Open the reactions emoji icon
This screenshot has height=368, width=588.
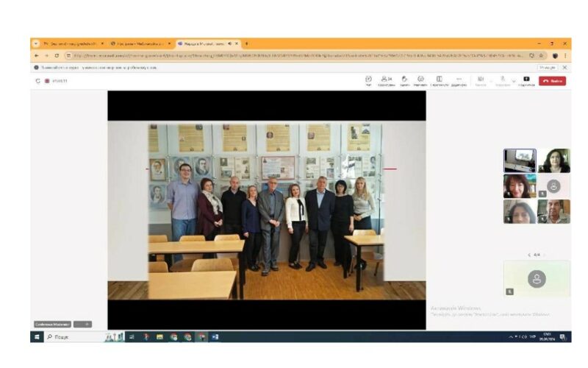click(x=421, y=79)
